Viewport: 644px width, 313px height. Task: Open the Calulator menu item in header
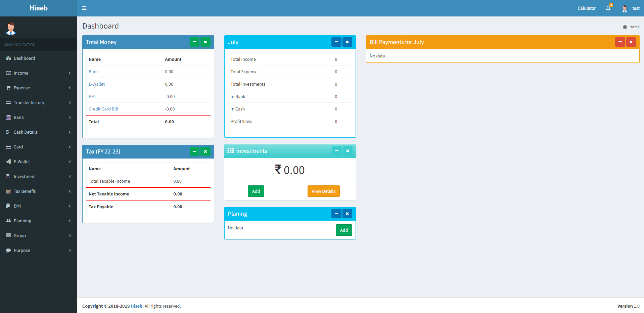(586, 8)
